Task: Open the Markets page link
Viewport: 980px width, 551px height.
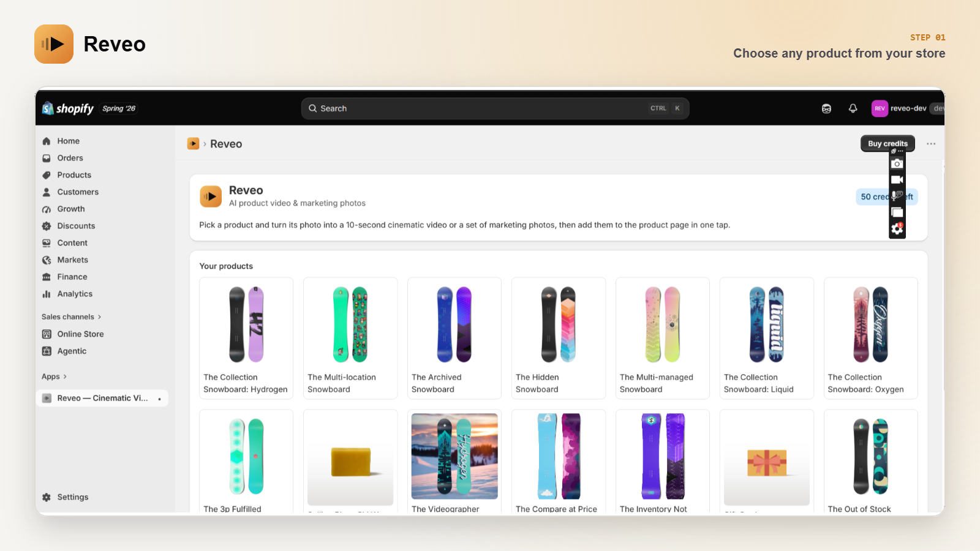Action: (x=73, y=260)
